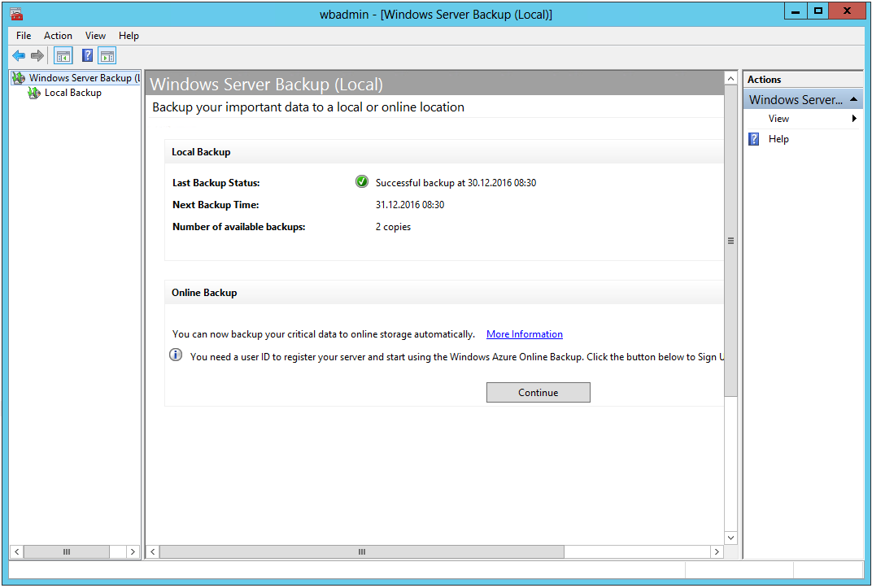Click the Number of available backups label
872x588 pixels.
(238, 227)
